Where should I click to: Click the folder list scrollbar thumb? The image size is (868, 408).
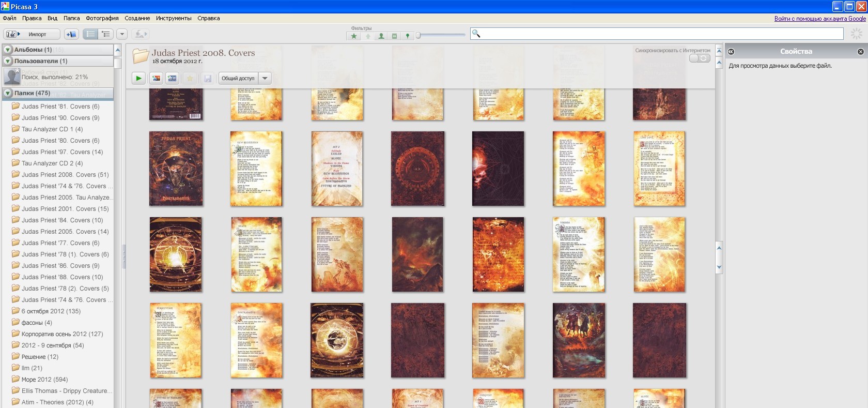[x=118, y=63]
